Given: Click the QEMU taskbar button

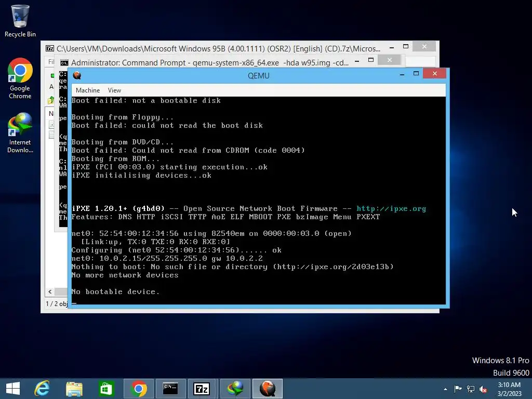Looking at the screenshot, I should click(x=268, y=389).
